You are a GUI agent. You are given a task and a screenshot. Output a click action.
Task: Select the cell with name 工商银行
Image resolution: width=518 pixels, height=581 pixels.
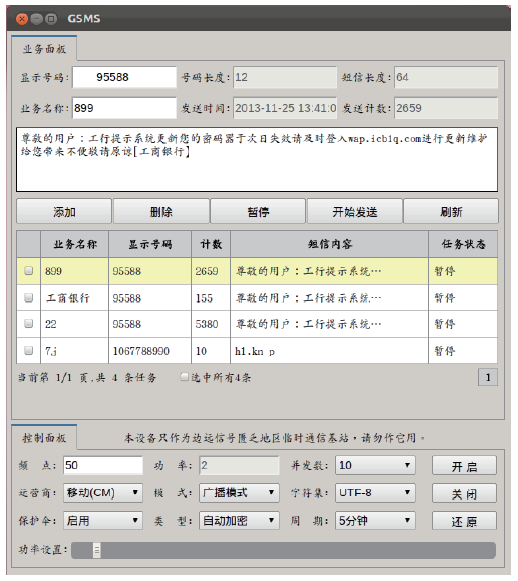[x=74, y=298]
